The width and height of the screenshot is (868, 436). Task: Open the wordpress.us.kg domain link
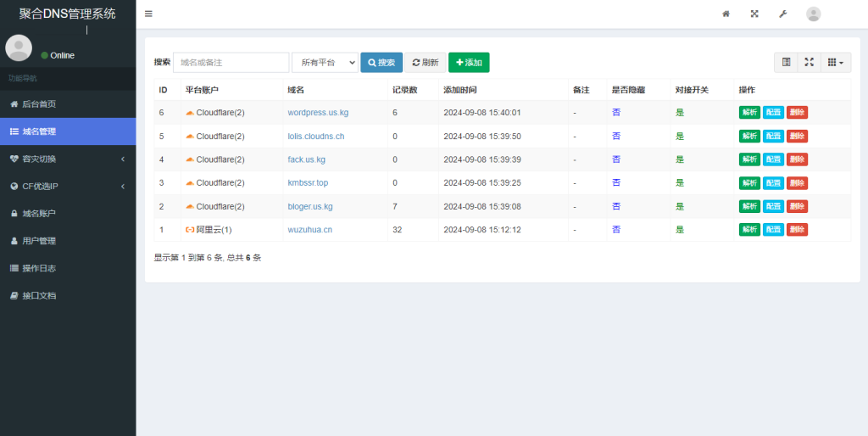click(x=319, y=113)
